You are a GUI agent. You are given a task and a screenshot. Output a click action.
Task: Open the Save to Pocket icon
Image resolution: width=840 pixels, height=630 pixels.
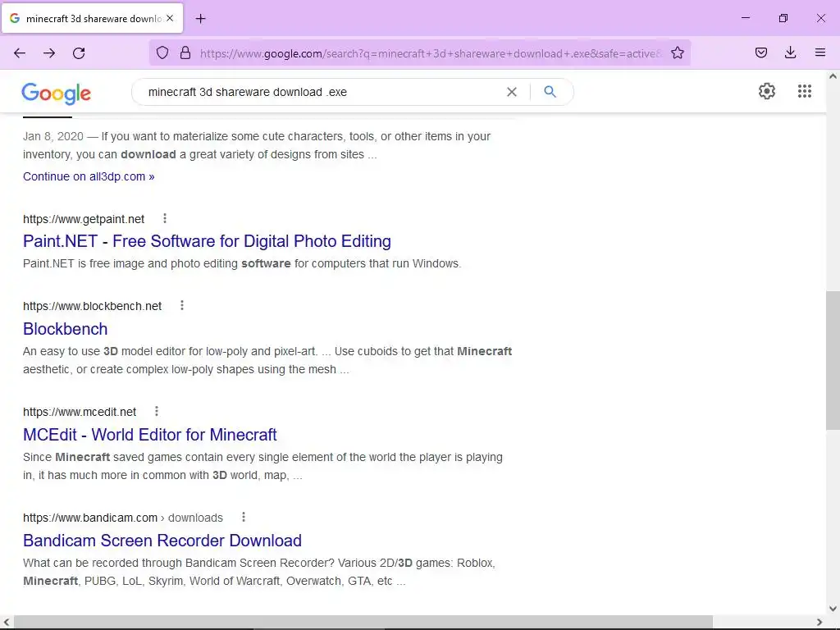pos(760,52)
